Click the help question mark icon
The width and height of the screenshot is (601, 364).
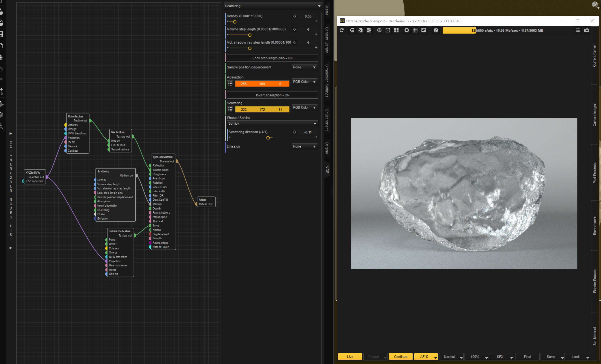click(x=436, y=30)
